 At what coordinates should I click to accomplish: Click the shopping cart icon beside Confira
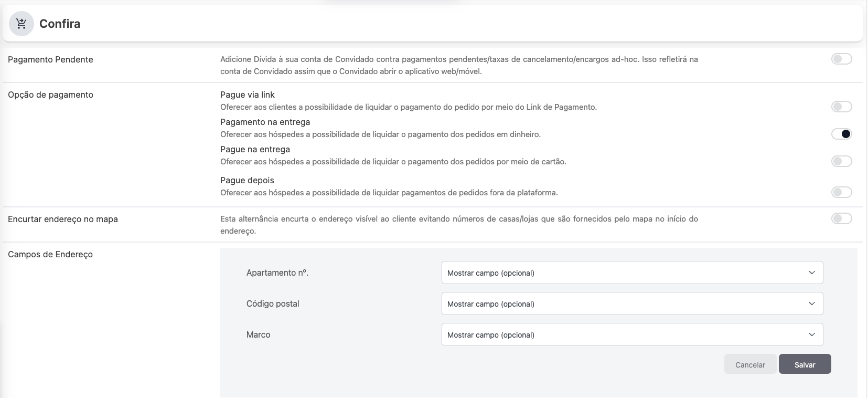[22, 24]
